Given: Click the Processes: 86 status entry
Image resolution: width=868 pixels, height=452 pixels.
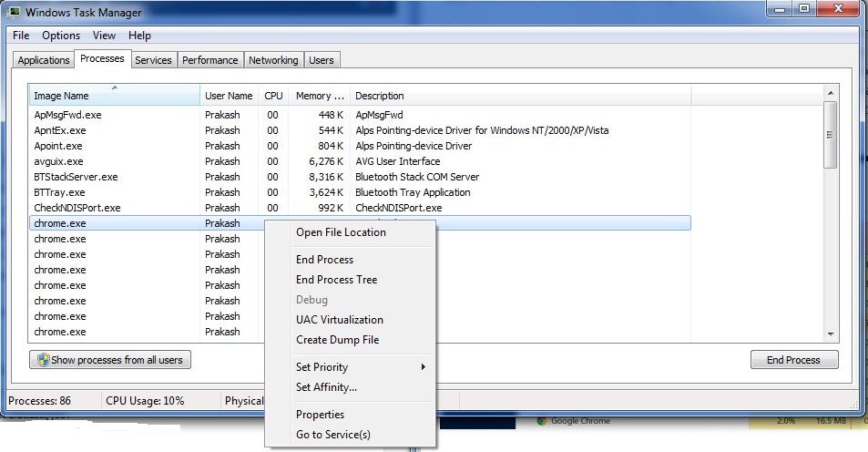Looking at the screenshot, I should tap(40, 401).
